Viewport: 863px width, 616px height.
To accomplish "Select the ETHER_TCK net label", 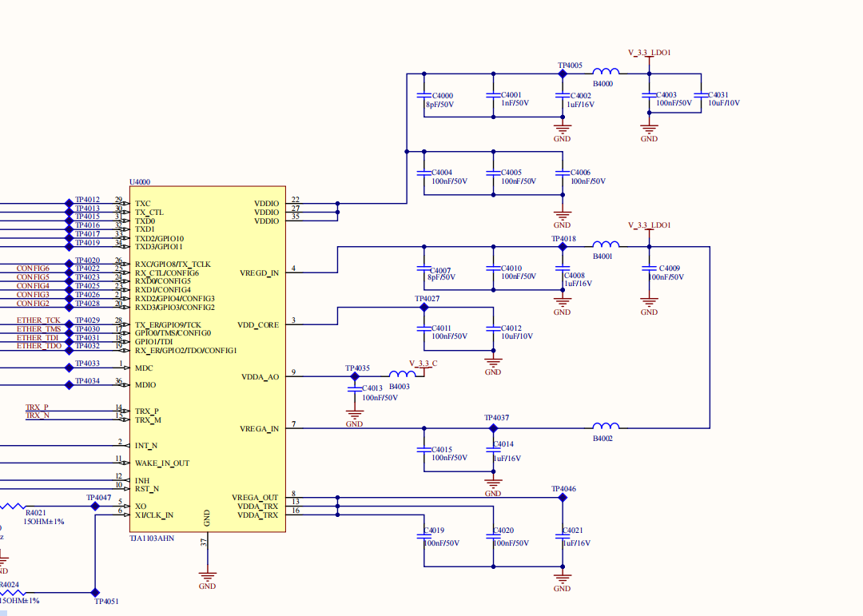I will [x=38, y=320].
